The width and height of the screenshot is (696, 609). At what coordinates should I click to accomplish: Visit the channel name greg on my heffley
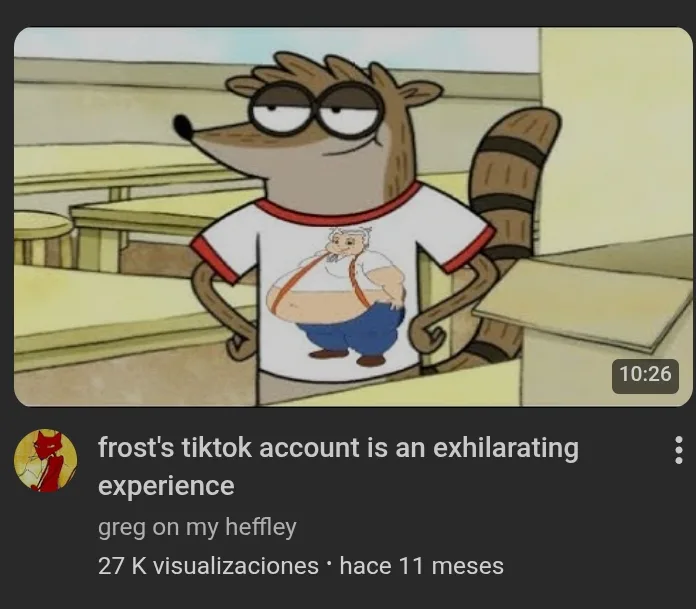click(x=197, y=527)
